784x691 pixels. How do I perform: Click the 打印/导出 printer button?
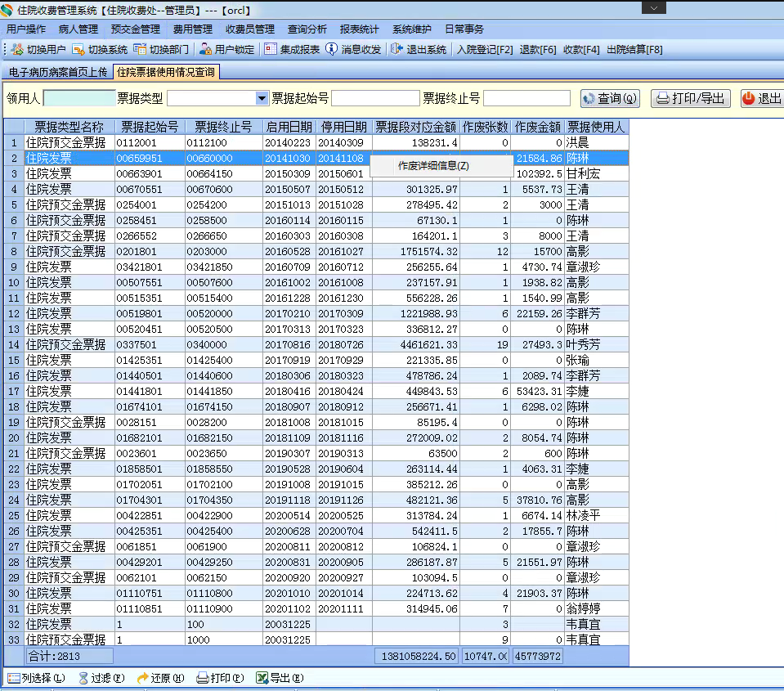691,98
